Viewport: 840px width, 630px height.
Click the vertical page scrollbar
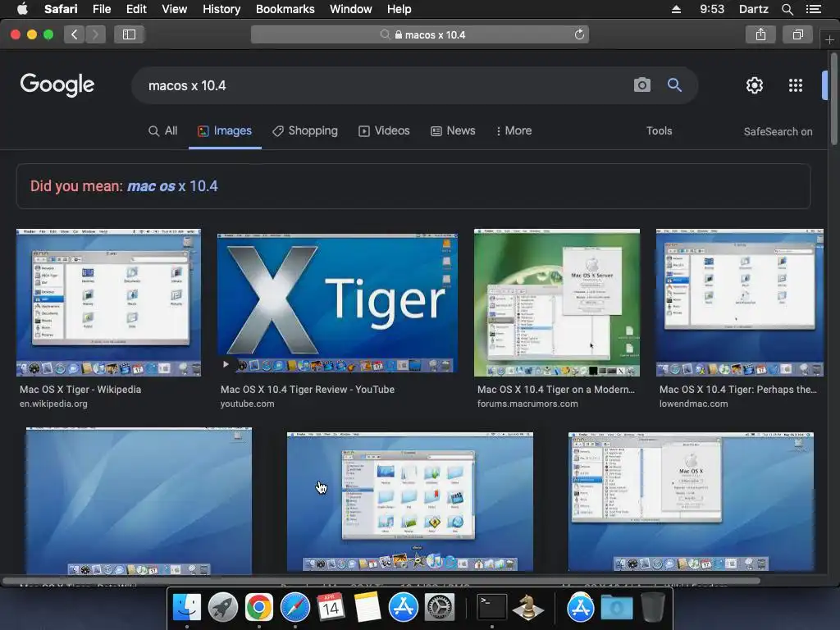(x=833, y=98)
